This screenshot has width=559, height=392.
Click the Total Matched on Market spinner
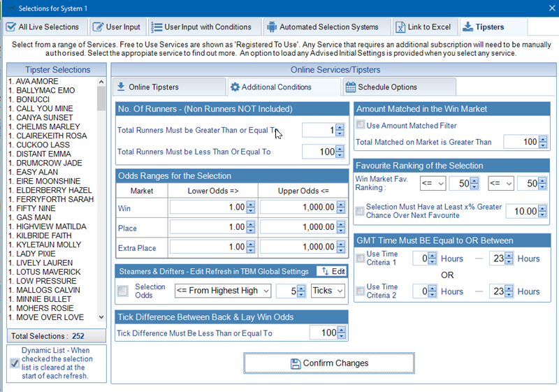543,142
